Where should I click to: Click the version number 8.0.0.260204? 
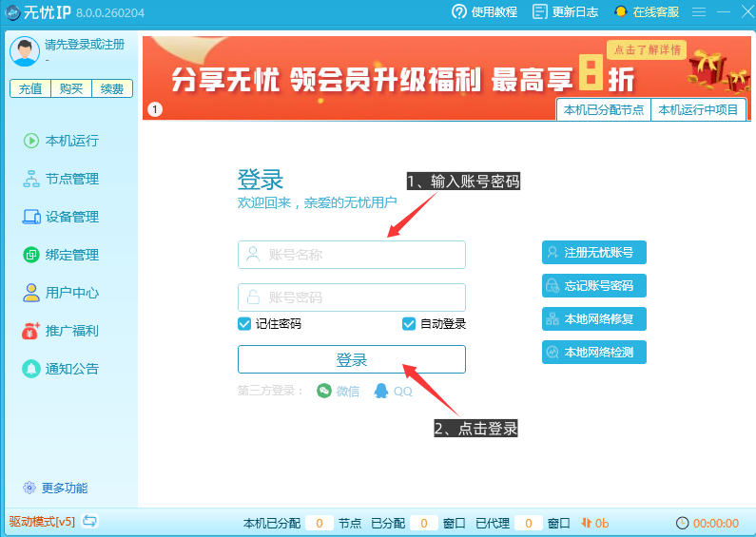tap(110, 13)
